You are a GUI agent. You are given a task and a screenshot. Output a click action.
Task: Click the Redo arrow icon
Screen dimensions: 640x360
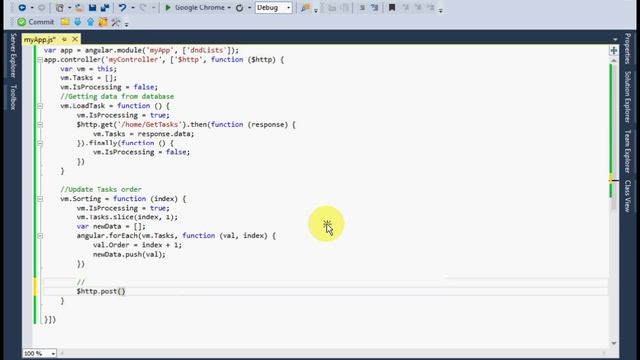(x=143, y=7)
